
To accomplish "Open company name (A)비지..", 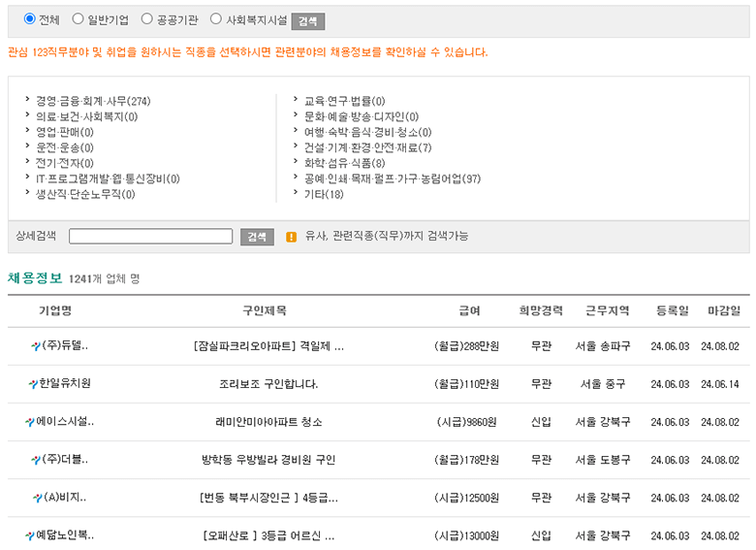I will coord(65,497).
